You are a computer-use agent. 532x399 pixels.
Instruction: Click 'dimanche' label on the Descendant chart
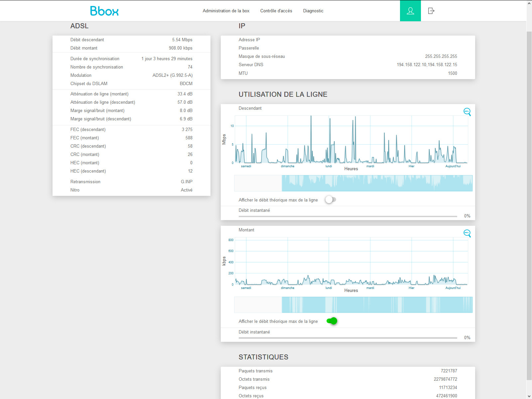pyautogui.click(x=288, y=166)
